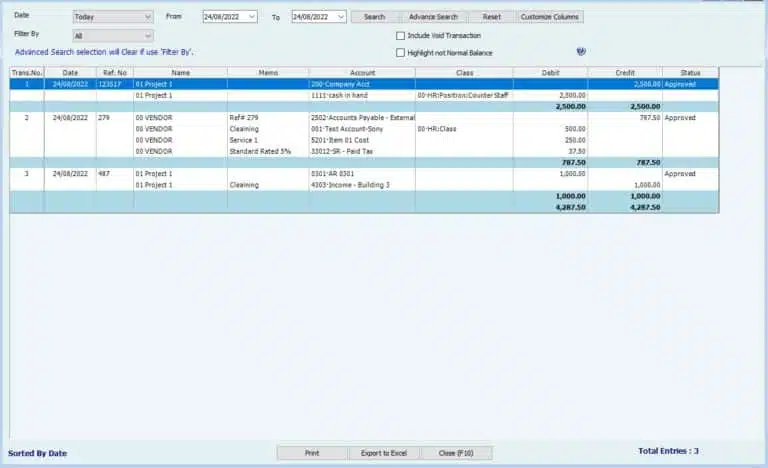Click the Debit column header
The image size is (768, 468).
point(550,72)
